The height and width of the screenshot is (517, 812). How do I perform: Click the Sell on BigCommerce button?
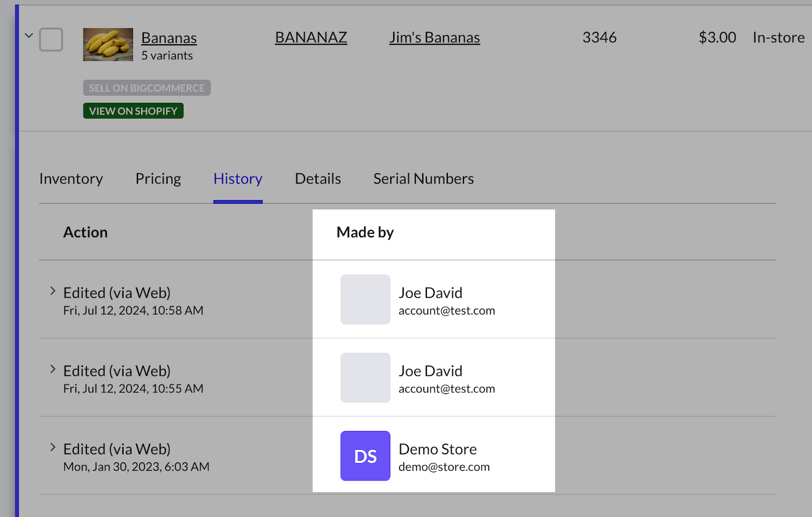click(147, 88)
